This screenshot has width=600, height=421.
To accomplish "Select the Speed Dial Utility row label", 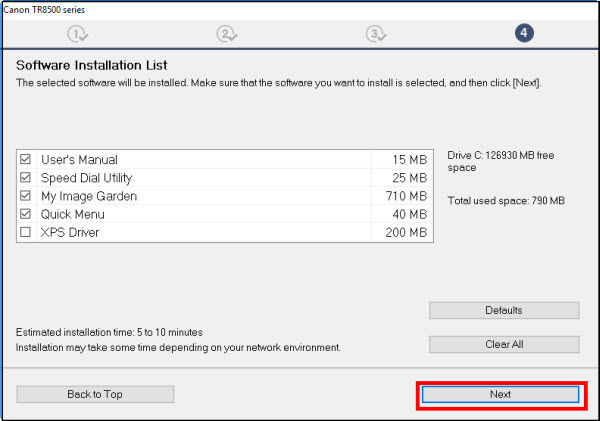I will 86,178.
